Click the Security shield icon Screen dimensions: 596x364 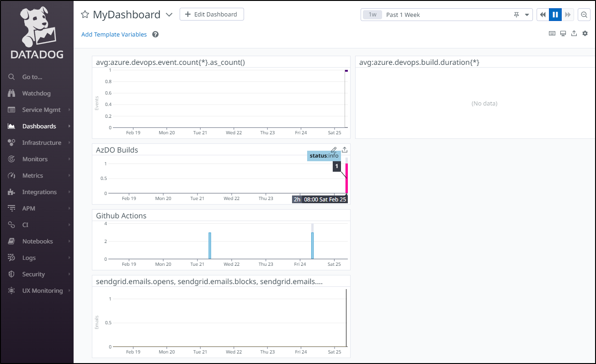click(x=12, y=274)
